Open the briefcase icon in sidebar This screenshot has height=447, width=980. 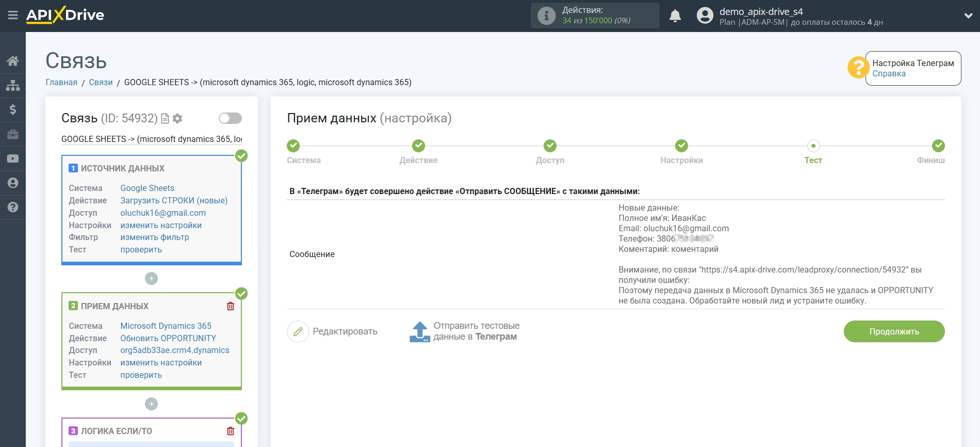[13, 134]
